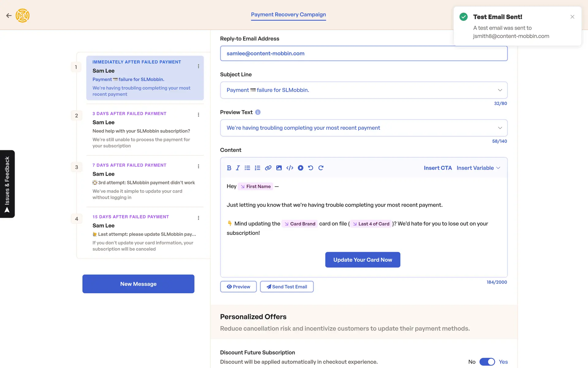Screen dimensions: 588x368
Task: Toggle bold formatting in content editor
Action: [229, 168]
